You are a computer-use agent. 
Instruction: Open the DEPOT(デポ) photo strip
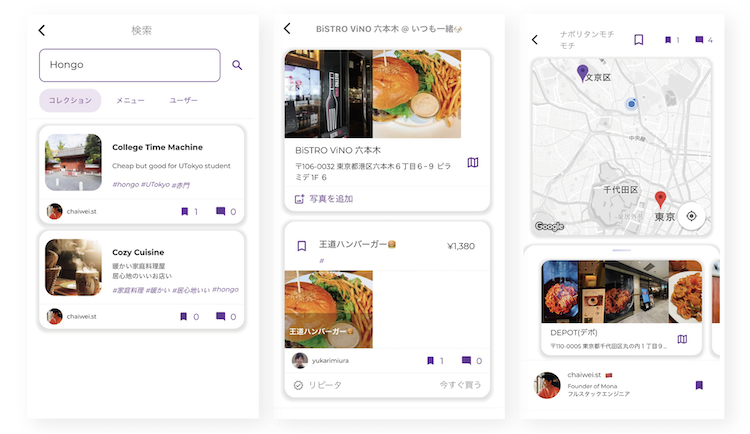coord(621,291)
